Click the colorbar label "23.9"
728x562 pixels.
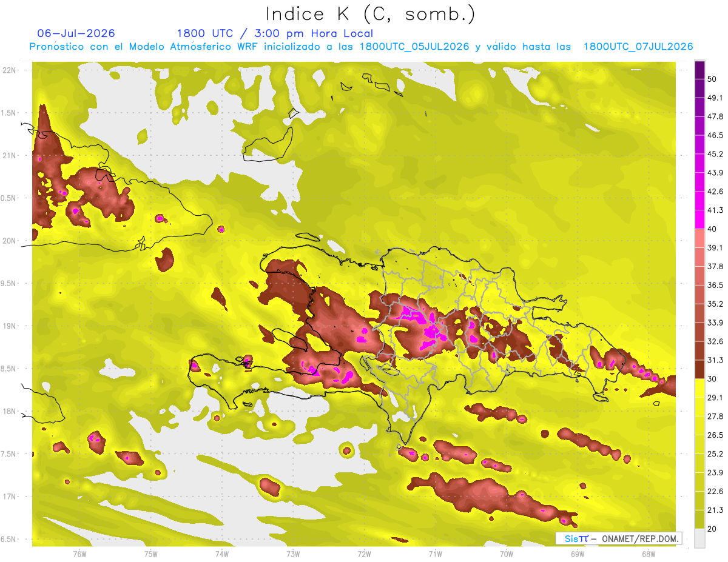715,473
